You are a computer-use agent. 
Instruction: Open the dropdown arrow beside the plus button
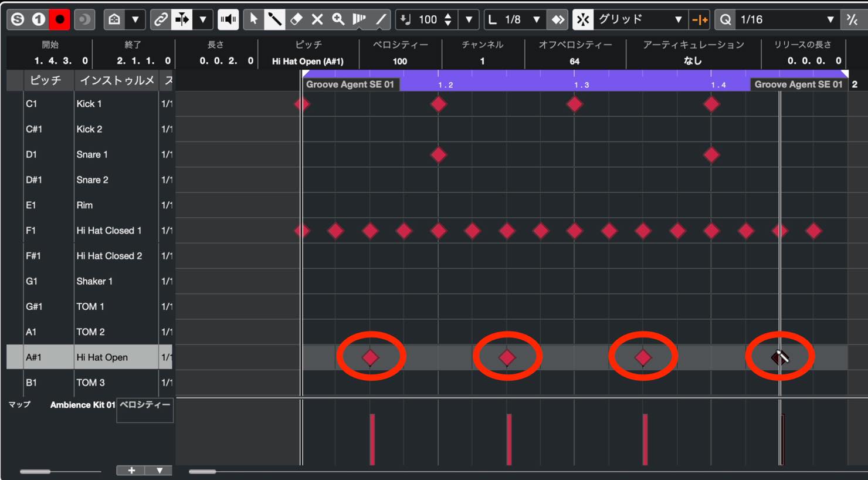pyautogui.click(x=159, y=470)
